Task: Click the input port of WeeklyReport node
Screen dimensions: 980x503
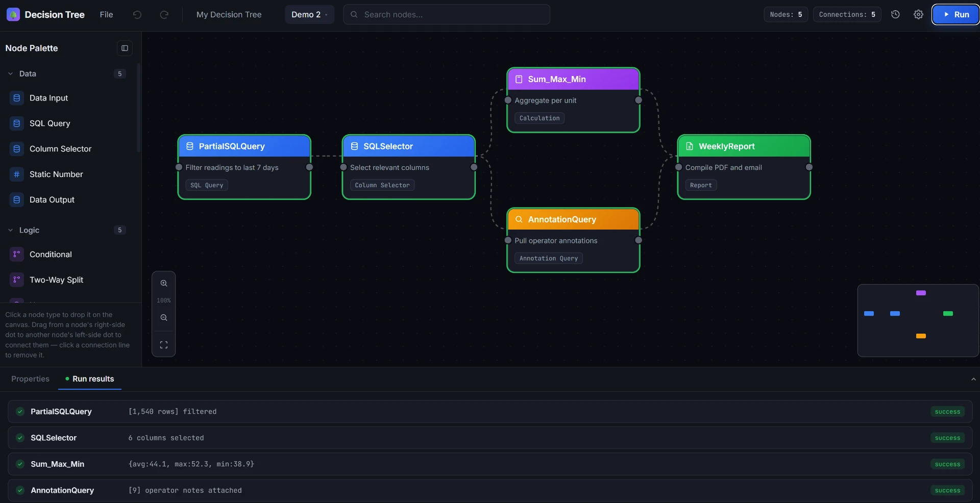Action: pyautogui.click(x=679, y=167)
